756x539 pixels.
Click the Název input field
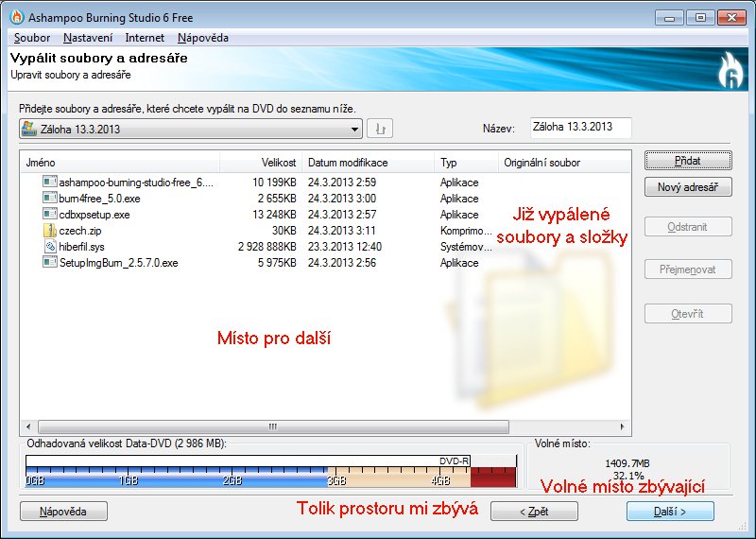(x=581, y=128)
